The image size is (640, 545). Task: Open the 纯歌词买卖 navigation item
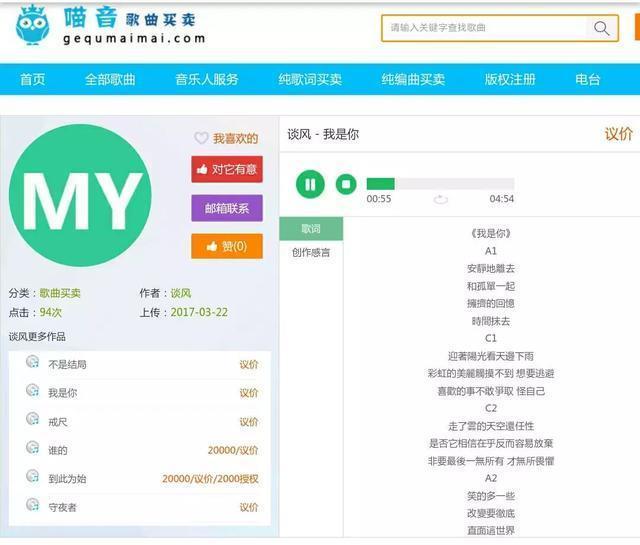pyautogui.click(x=310, y=79)
